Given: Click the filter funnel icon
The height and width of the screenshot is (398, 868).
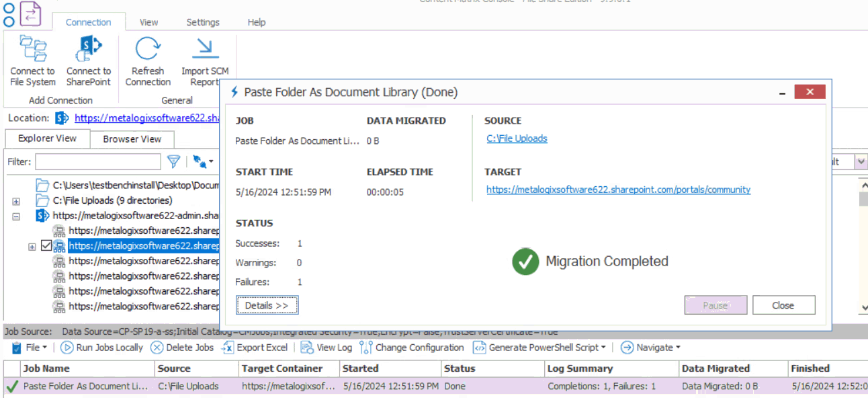Looking at the screenshot, I should 173,161.
